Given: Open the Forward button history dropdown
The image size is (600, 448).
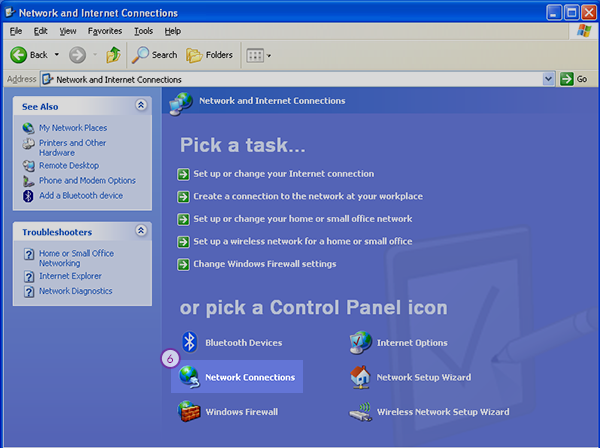Looking at the screenshot, I should 95,55.
